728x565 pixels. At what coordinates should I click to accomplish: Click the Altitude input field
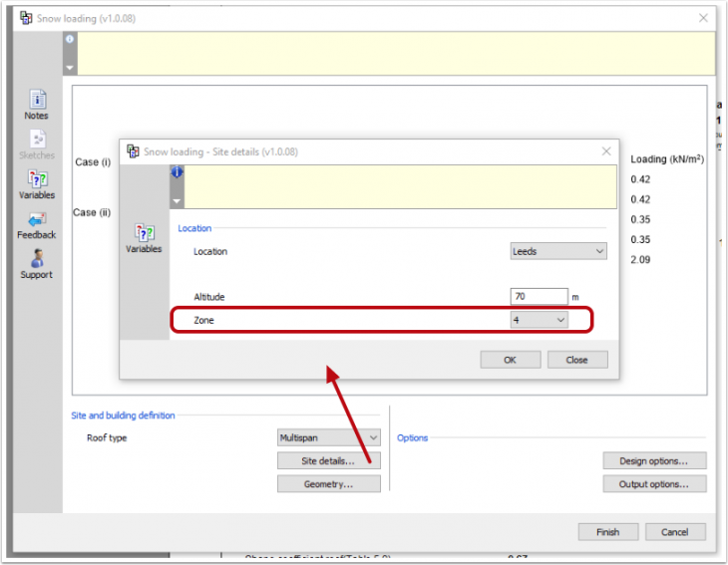pos(538,297)
